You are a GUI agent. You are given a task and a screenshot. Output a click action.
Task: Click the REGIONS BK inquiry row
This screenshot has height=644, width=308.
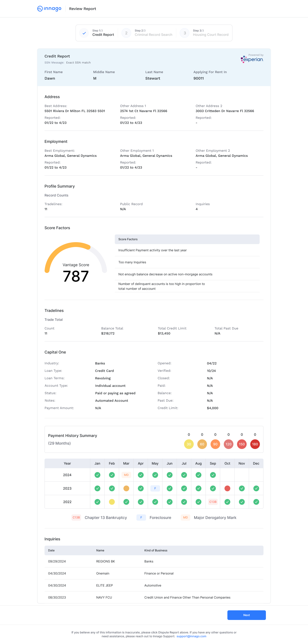154,561
